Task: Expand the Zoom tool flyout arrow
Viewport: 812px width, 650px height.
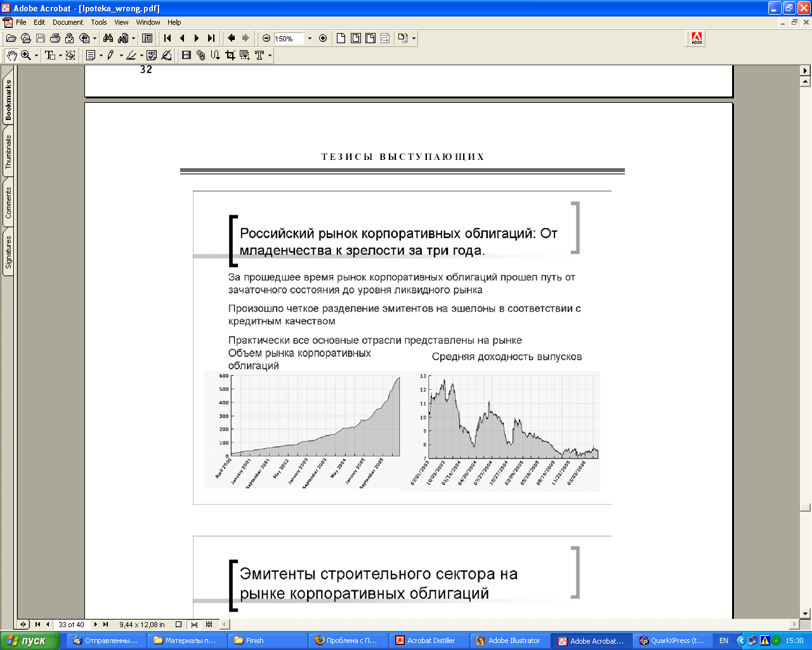Action: coord(36,55)
